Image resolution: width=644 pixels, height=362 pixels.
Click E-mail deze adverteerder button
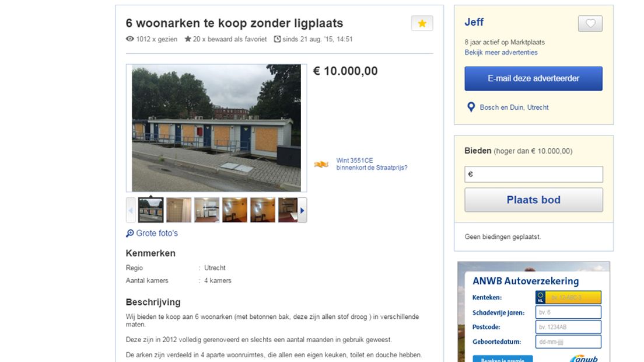point(534,78)
